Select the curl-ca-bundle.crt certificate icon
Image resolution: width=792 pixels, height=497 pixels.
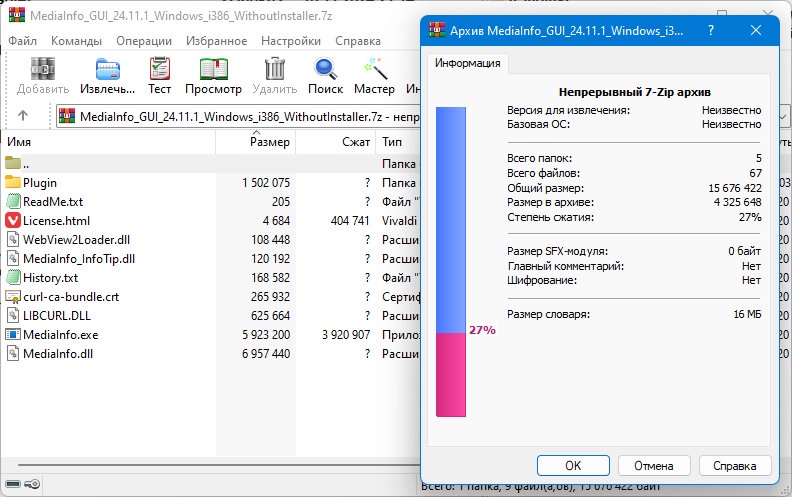(x=13, y=296)
